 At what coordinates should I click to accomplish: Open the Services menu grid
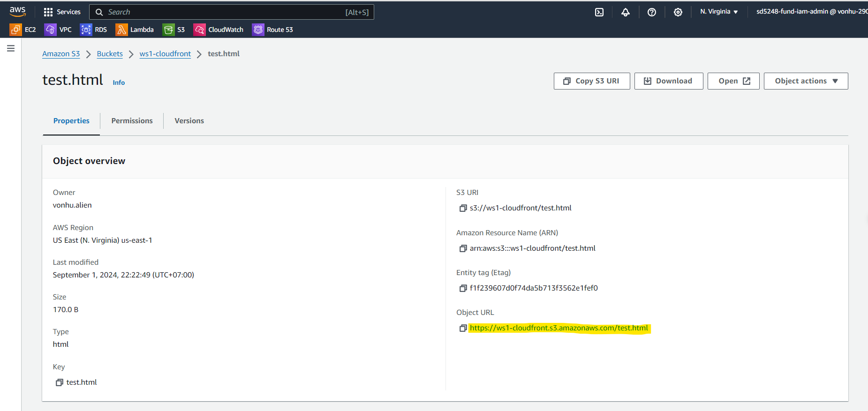click(62, 12)
